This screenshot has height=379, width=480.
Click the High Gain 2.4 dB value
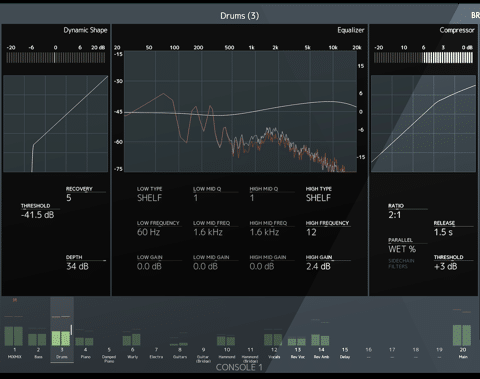(x=318, y=266)
